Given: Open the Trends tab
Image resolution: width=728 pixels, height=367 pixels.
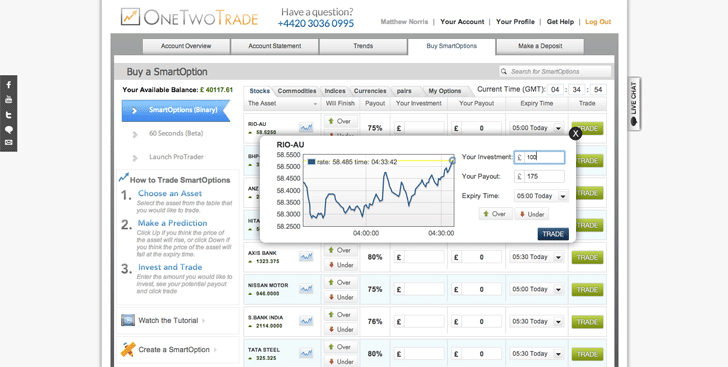Looking at the screenshot, I should point(363,46).
